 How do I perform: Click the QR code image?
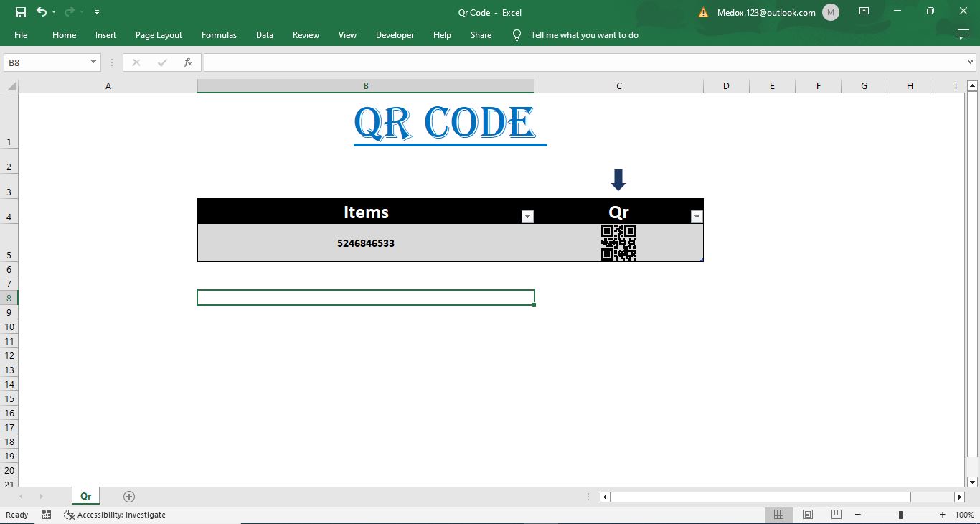click(x=618, y=243)
